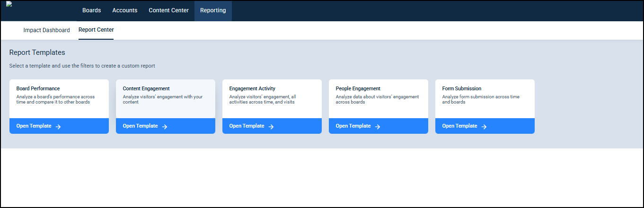Click the Board Performance card title
This screenshot has height=208, width=644.
38,88
